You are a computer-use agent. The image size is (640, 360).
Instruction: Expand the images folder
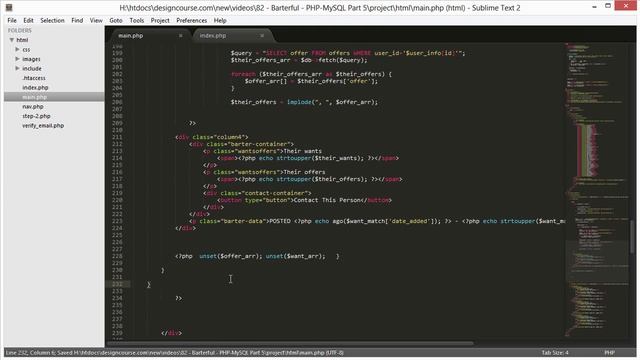pyautogui.click(x=18, y=59)
